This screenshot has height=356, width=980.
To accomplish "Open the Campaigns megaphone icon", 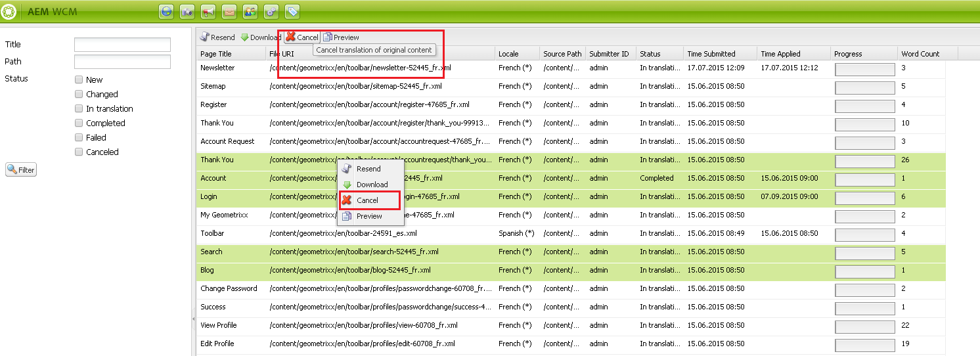I will 208,11.
